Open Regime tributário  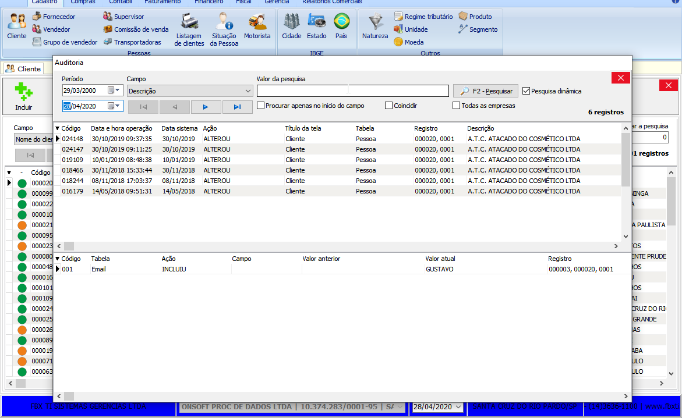point(423,17)
